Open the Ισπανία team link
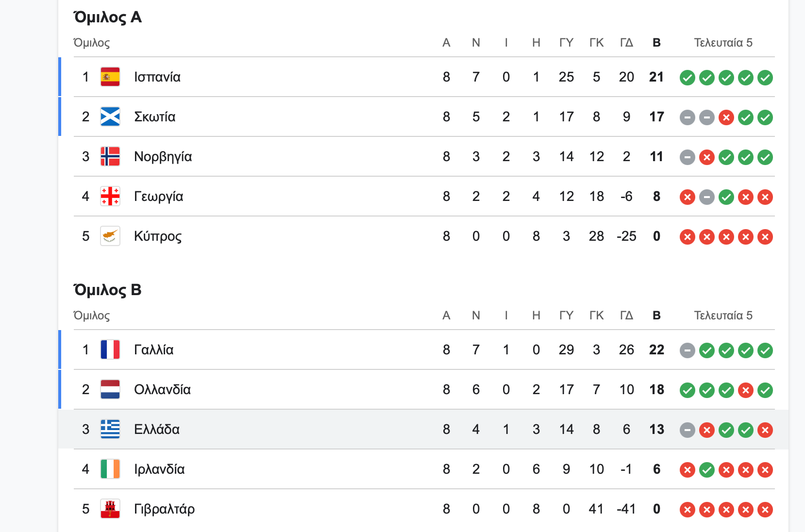The width and height of the screenshot is (805, 532). 157,77
